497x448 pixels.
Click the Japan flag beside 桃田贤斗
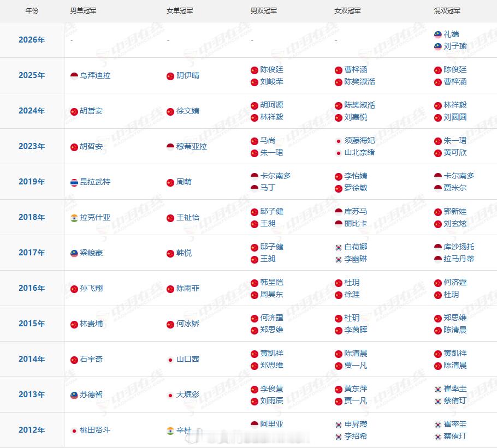pos(74,431)
